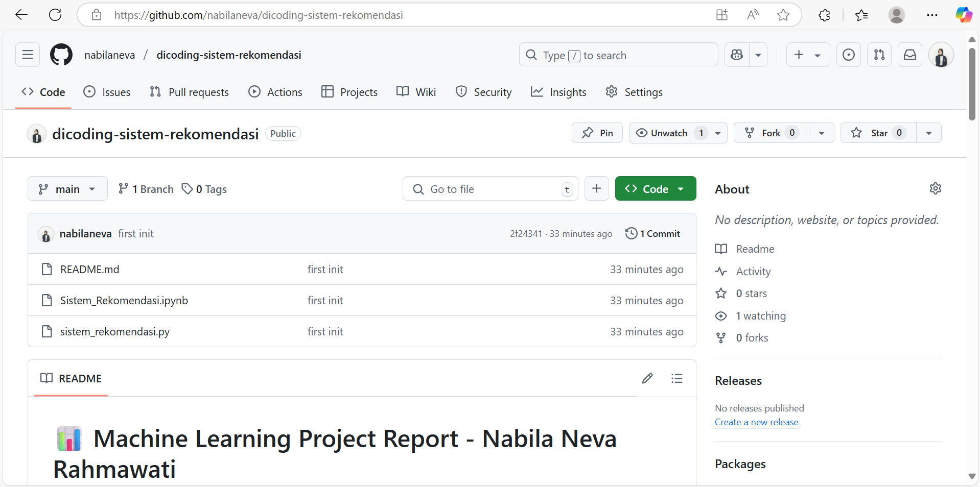The height and width of the screenshot is (487, 980).
Task: Focus the Type / to search field
Action: [618, 55]
